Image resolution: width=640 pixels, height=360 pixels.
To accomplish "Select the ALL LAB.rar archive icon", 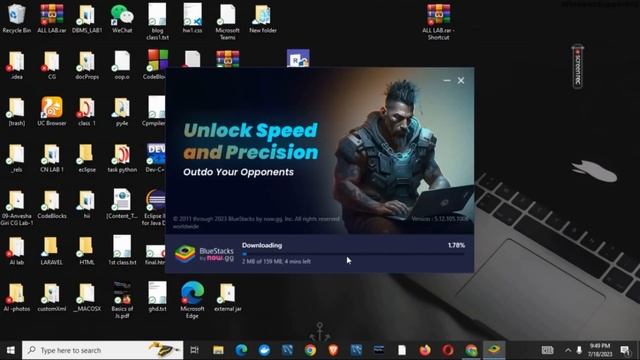I will (x=52, y=18).
